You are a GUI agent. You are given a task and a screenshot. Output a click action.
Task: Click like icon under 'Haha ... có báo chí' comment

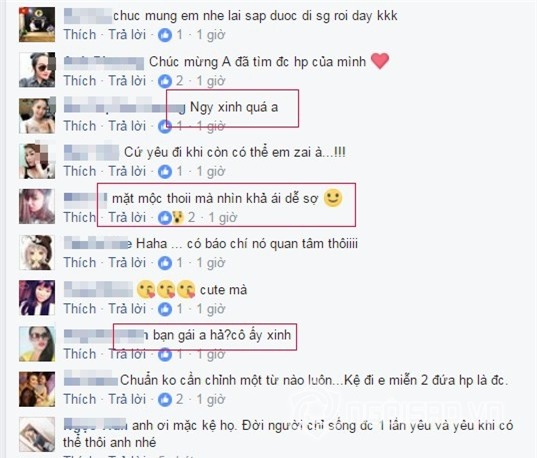click(x=165, y=263)
